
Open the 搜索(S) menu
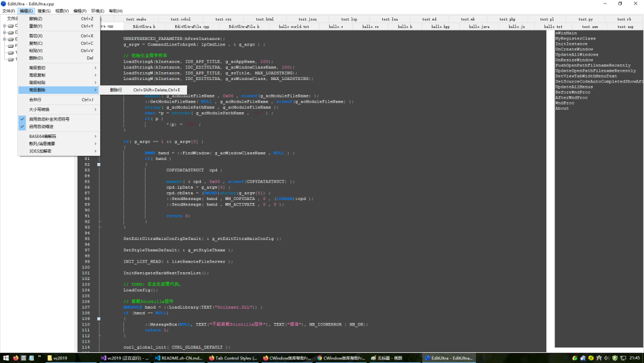point(44,11)
